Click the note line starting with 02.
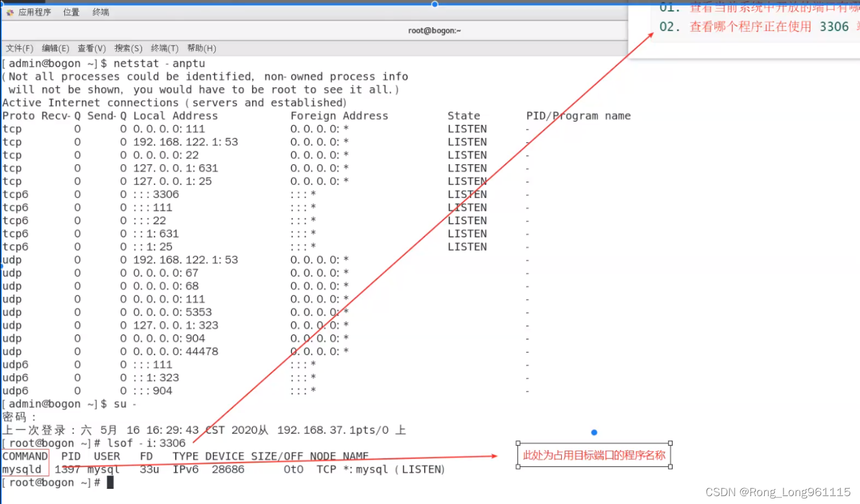860x504 pixels. (x=759, y=27)
